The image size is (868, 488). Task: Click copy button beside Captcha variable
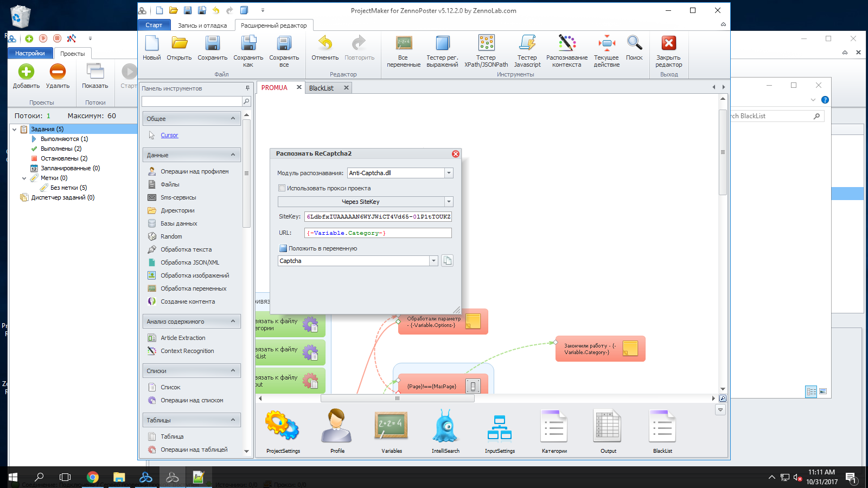447,261
